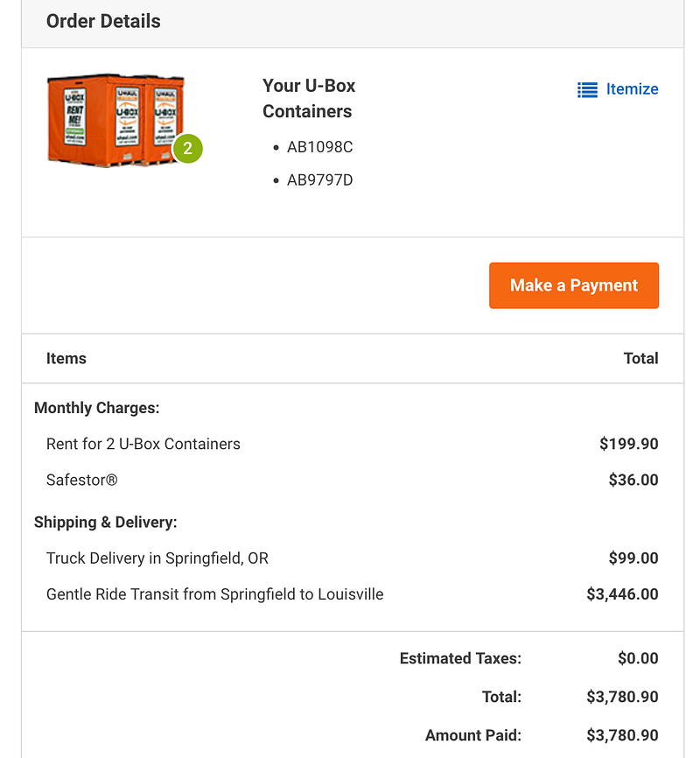This screenshot has width=700, height=758.
Task: Click the Make a Payment button
Action: 573,285
